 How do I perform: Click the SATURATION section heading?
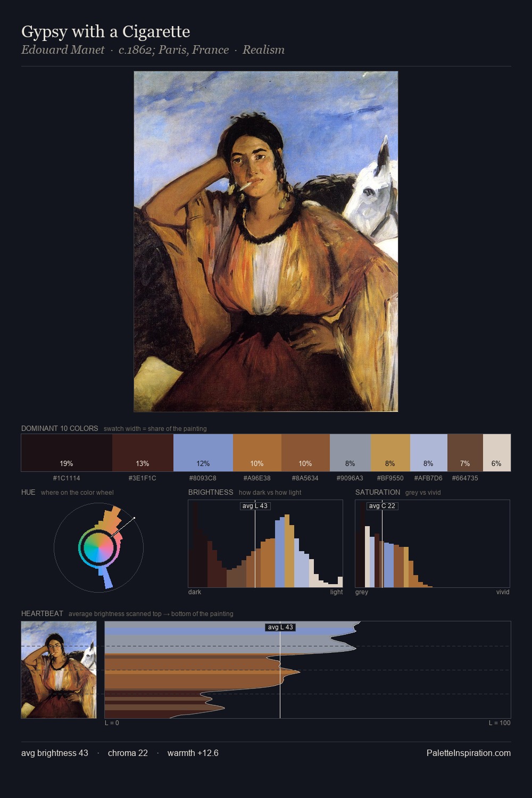click(378, 493)
